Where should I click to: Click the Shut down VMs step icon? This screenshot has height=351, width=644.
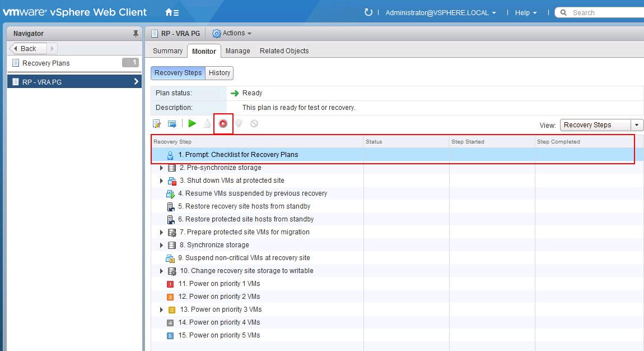[172, 181]
